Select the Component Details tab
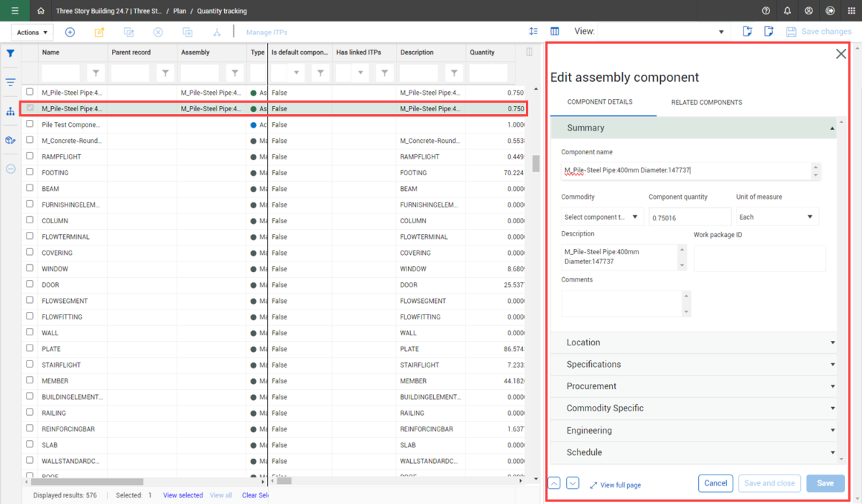 pyautogui.click(x=600, y=103)
